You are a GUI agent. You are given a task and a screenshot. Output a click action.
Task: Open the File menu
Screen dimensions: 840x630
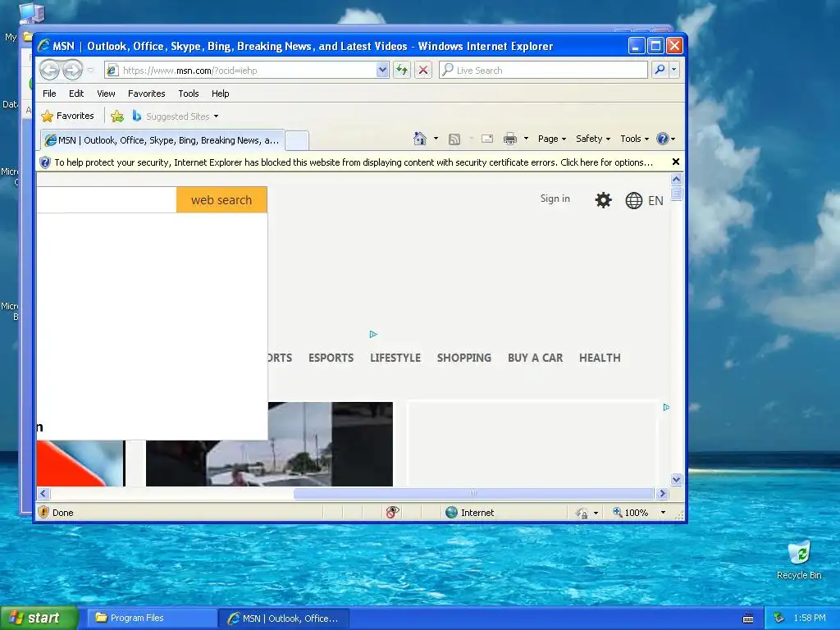[49, 94]
